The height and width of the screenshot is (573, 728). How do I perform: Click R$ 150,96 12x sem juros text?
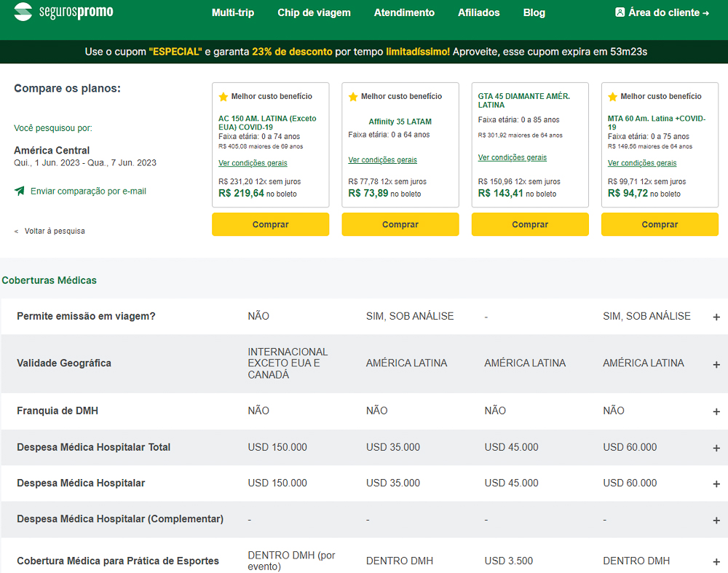tap(519, 181)
